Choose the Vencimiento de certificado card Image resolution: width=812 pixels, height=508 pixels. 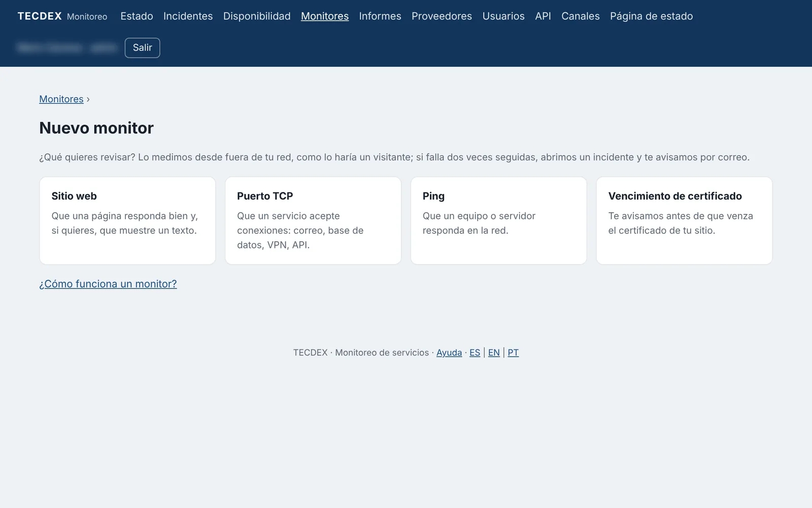pos(685,220)
